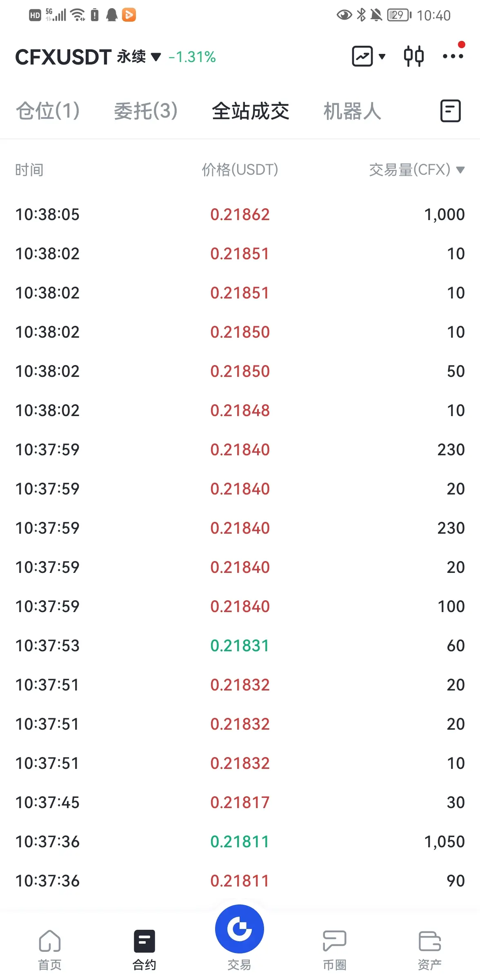Viewport: 480px width, 980px height.
Task: Open the three-dot more options menu
Action: pos(453,56)
